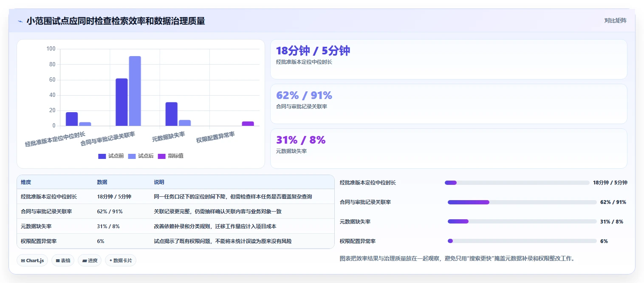Select the 31% / 8% data card headline
Viewport: 644px width, 283px height.
pos(301,140)
